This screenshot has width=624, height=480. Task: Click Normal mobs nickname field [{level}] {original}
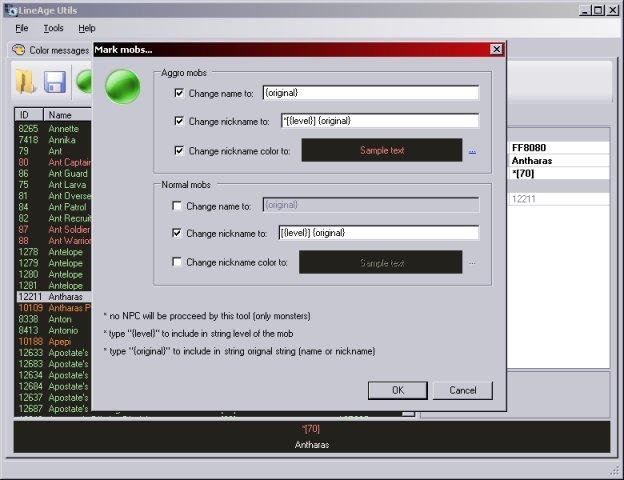[x=378, y=233]
